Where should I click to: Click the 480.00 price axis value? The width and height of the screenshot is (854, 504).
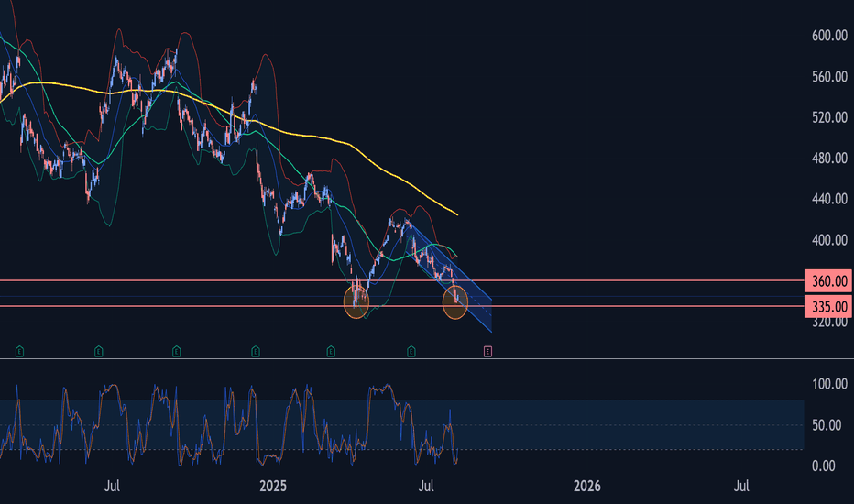point(829,159)
